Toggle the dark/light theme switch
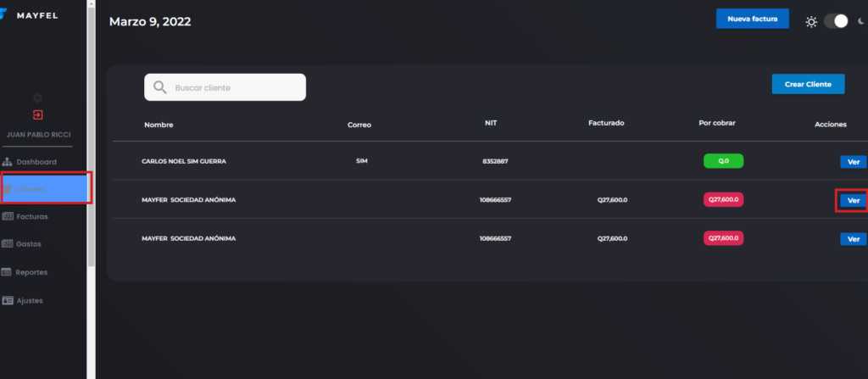This screenshot has height=379, width=868. pos(835,21)
